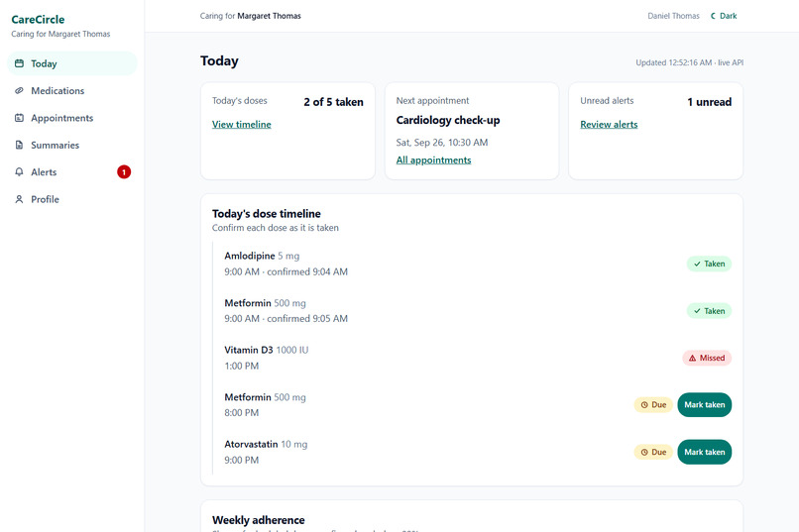Click 'confirmed 9:05 AM' Metformin time
This screenshot has height=532, width=799.
[307, 319]
